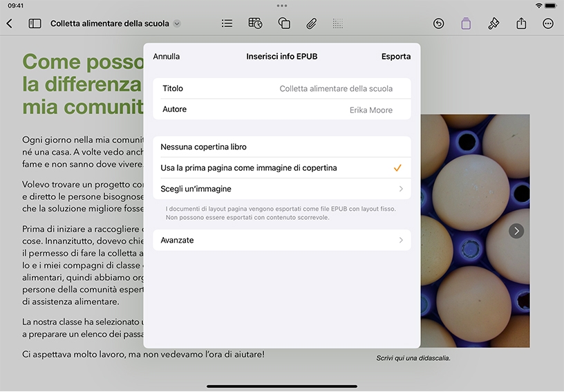Image resolution: width=564 pixels, height=392 pixels.
Task: Edit the Titolo field
Action: [282, 88]
